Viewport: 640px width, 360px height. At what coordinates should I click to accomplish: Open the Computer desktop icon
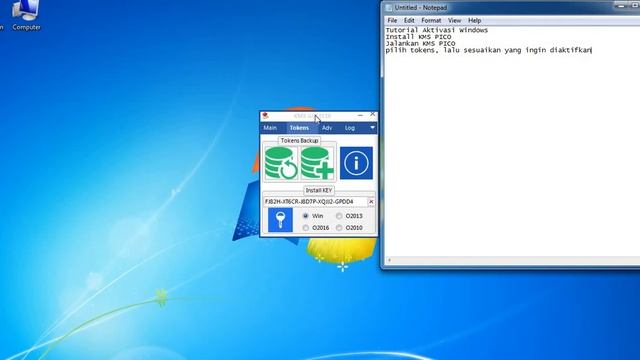click(x=26, y=16)
